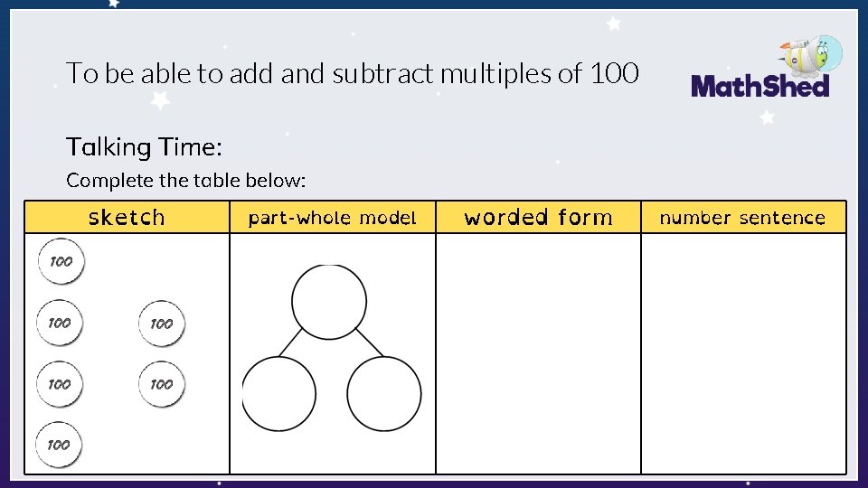Image resolution: width=868 pixels, height=488 pixels.
Task: Click the right part circle
Action: click(384, 394)
